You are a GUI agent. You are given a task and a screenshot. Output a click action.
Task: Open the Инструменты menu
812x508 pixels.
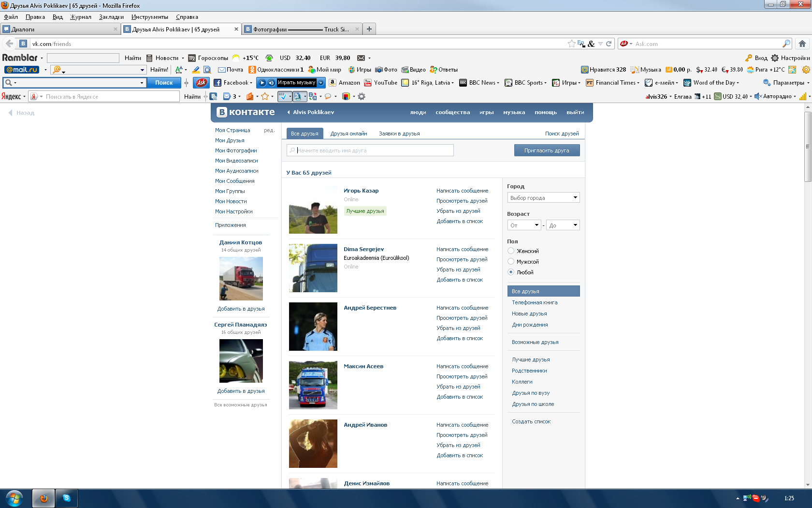(x=150, y=17)
